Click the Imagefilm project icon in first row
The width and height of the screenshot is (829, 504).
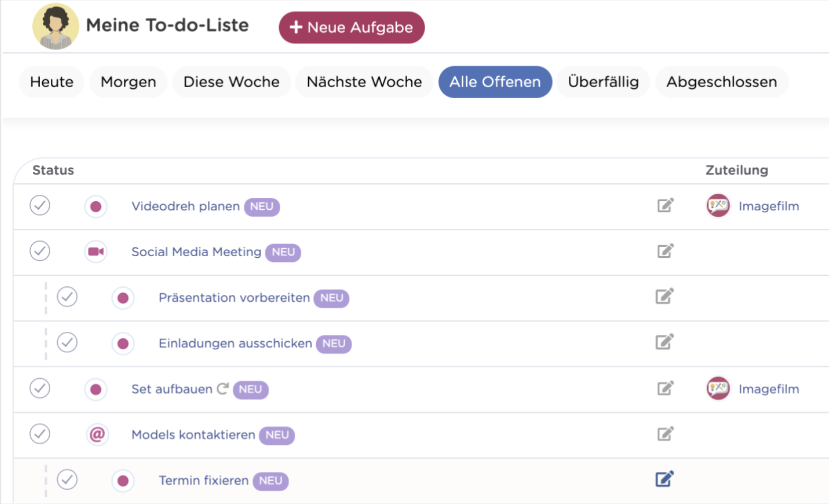pyautogui.click(x=718, y=206)
